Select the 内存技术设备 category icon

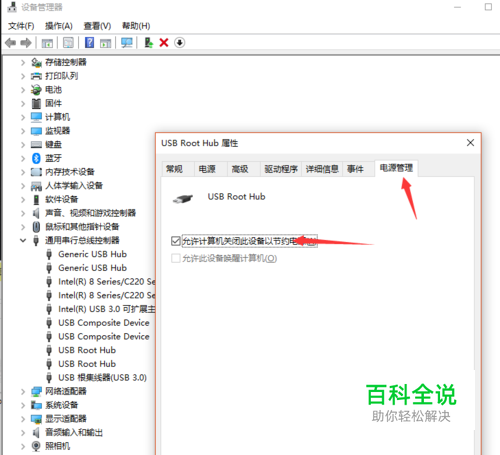click(36, 172)
